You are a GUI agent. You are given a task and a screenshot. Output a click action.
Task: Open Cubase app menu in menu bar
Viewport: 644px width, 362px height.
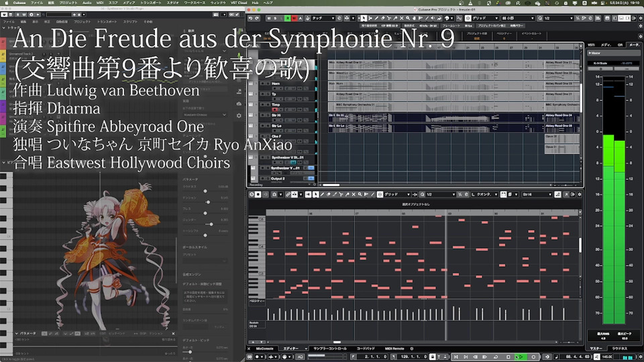pyautogui.click(x=19, y=3)
